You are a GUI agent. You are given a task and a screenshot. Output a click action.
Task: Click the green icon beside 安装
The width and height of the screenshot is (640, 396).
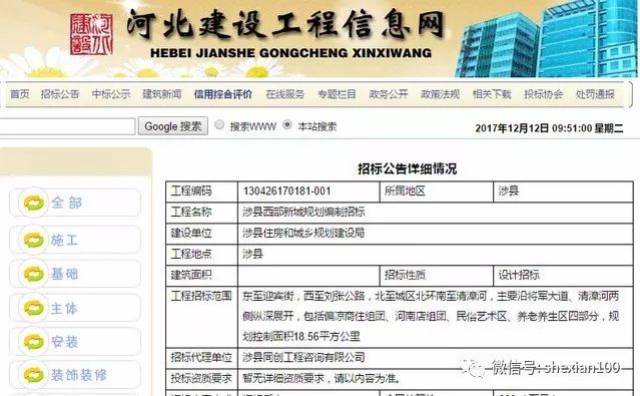pyautogui.click(x=33, y=342)
